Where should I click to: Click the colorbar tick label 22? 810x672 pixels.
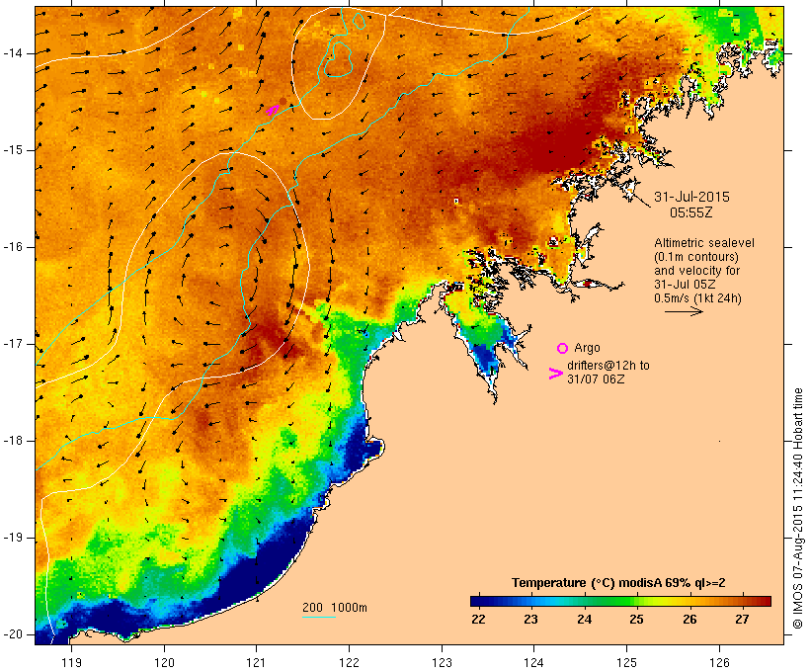pos(478,620)
